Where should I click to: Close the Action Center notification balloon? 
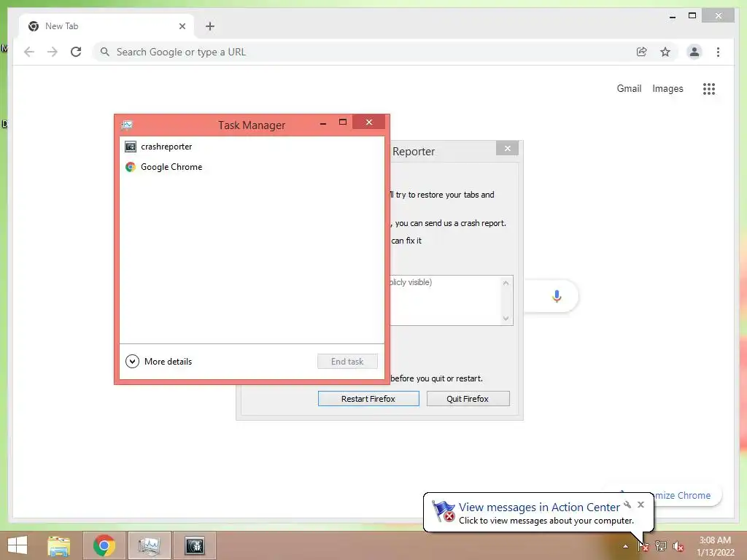640,505
